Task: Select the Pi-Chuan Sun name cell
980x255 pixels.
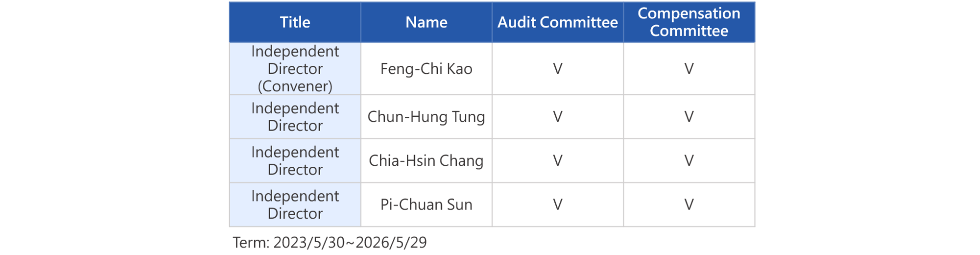Action: click(x=426, y=205)
